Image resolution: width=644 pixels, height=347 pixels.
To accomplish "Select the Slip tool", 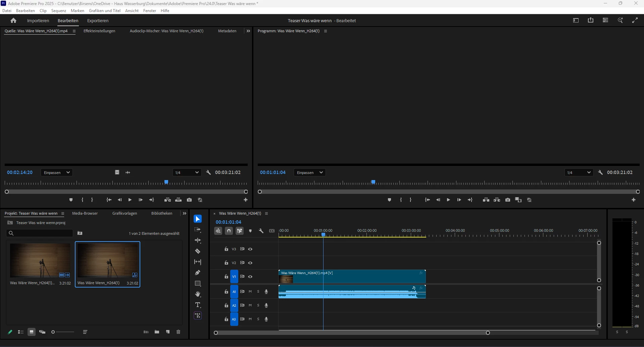I will pyautogui.click(x=198, y=262).
